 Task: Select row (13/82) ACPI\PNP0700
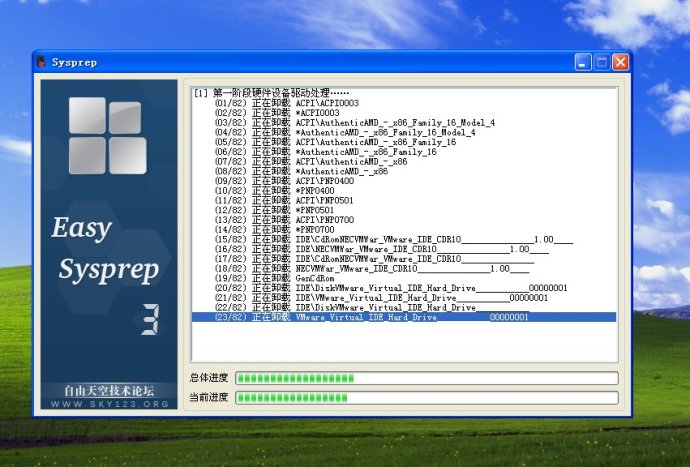click(x=404, y=220)
